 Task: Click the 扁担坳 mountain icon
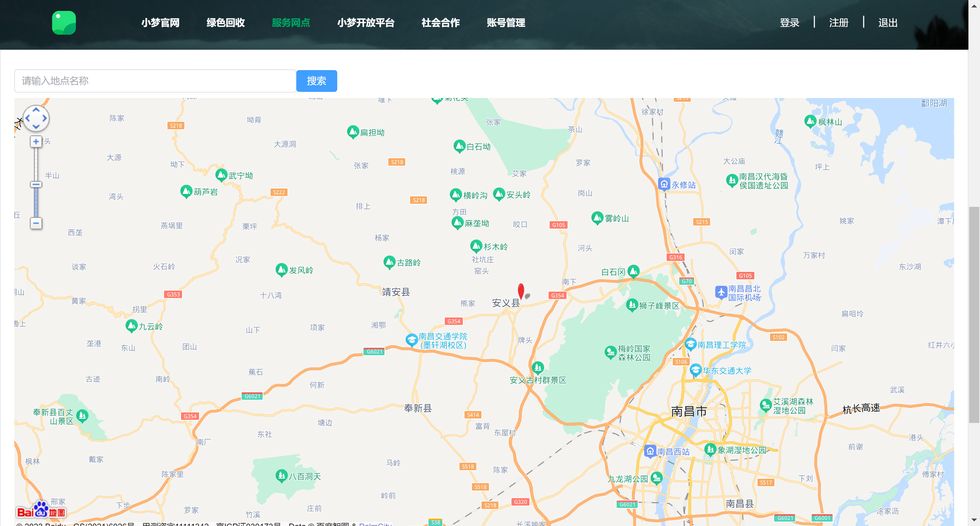pyautogui.click(x=353, y=132)
